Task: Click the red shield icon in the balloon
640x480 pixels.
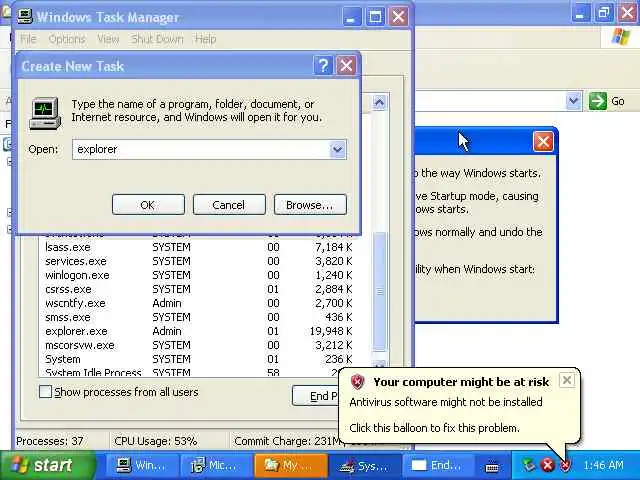Action: [358, 382]
